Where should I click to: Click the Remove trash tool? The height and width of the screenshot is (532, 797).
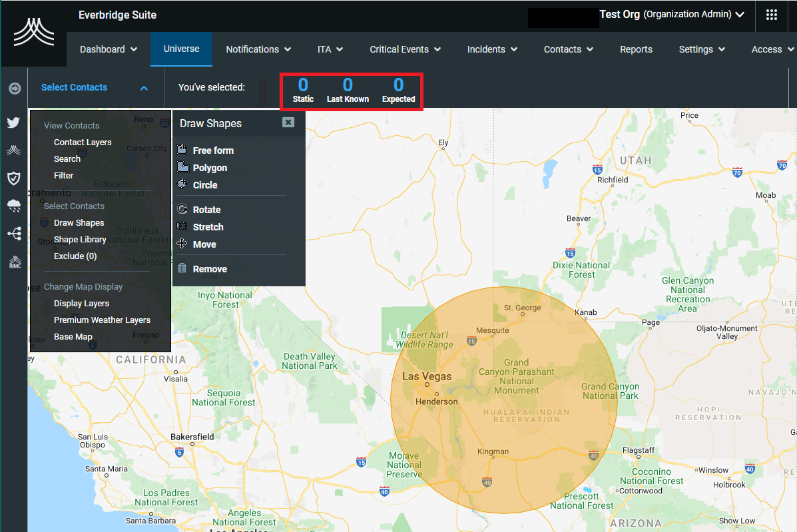click(x=209, y=269)
